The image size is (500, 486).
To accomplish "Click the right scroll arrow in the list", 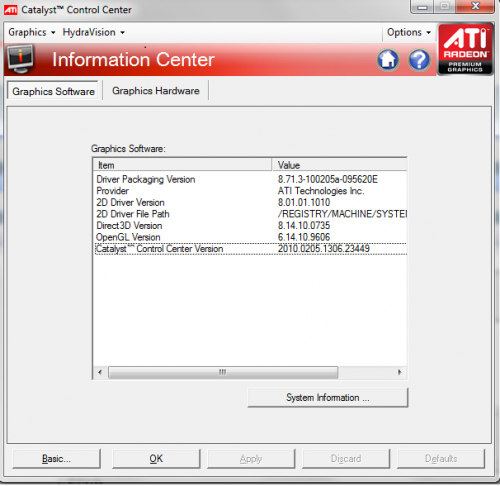I will point(400,372).
